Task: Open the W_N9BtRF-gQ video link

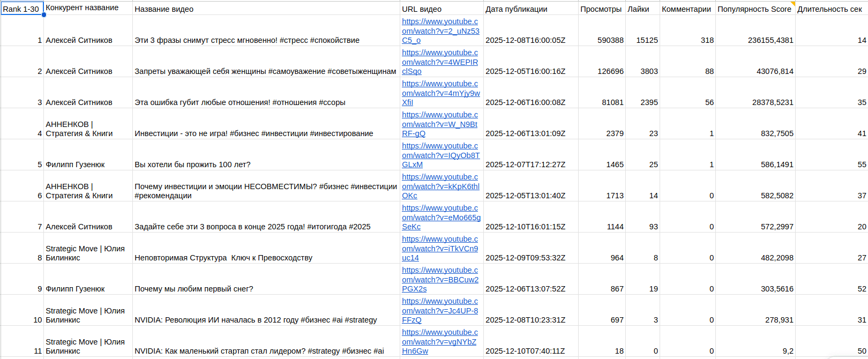Action: (440, 124)
